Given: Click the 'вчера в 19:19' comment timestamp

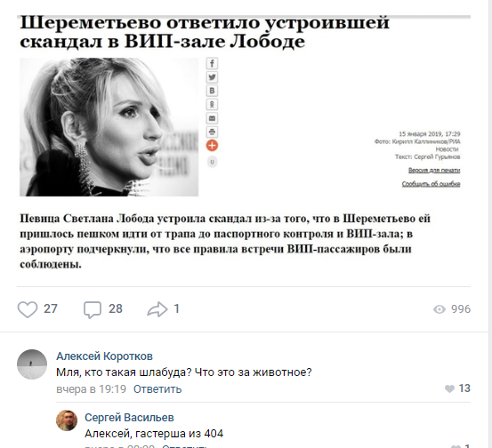Looking at the screenshot, I should tap(92, 389).
